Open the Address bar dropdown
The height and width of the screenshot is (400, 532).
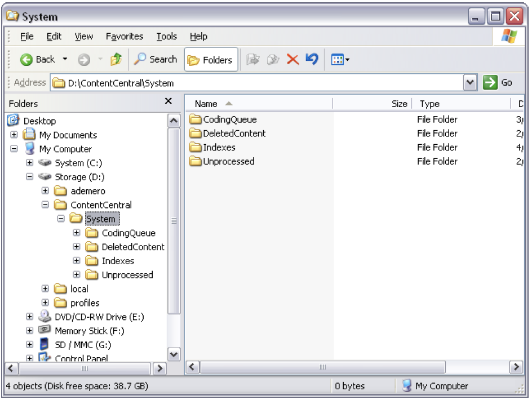pyautogui.click(x=470, y=82)
